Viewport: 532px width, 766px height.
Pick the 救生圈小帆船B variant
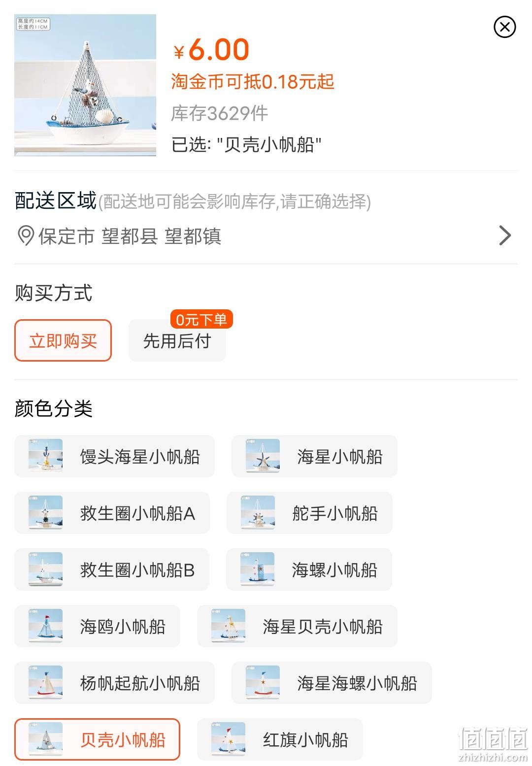click(112, 569)
